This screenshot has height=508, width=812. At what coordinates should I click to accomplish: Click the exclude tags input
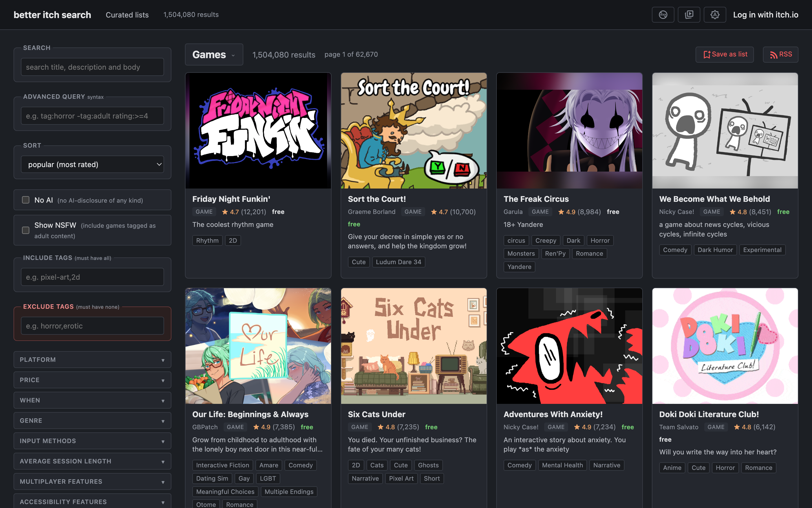(92, 326)
